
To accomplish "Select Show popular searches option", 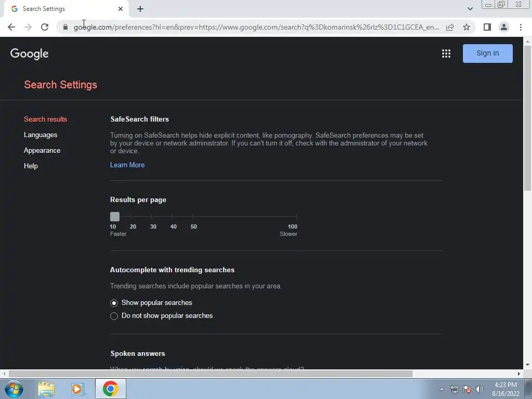I will click(x=114, y=303).
